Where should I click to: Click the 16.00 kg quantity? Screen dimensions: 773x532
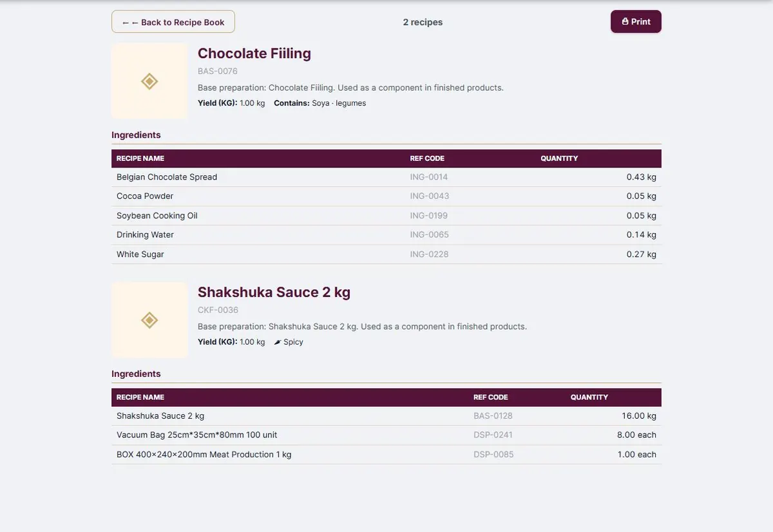[x=640, y=416]
